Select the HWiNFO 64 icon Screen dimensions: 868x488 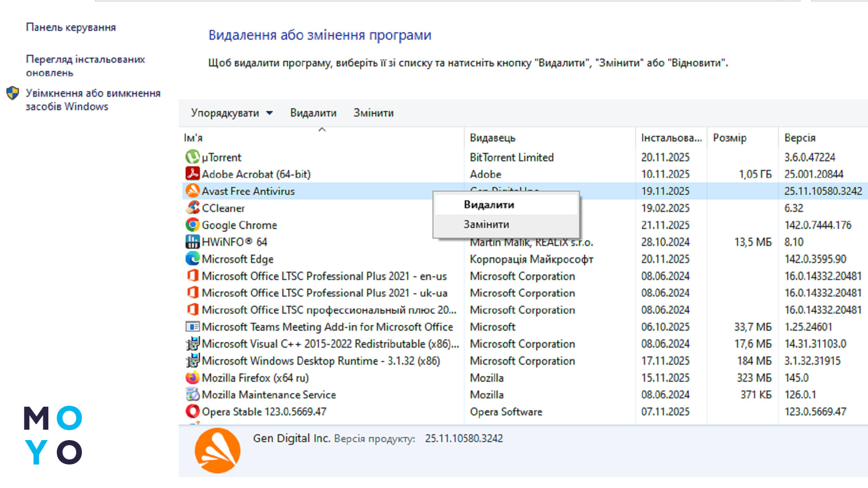point(192,242)
